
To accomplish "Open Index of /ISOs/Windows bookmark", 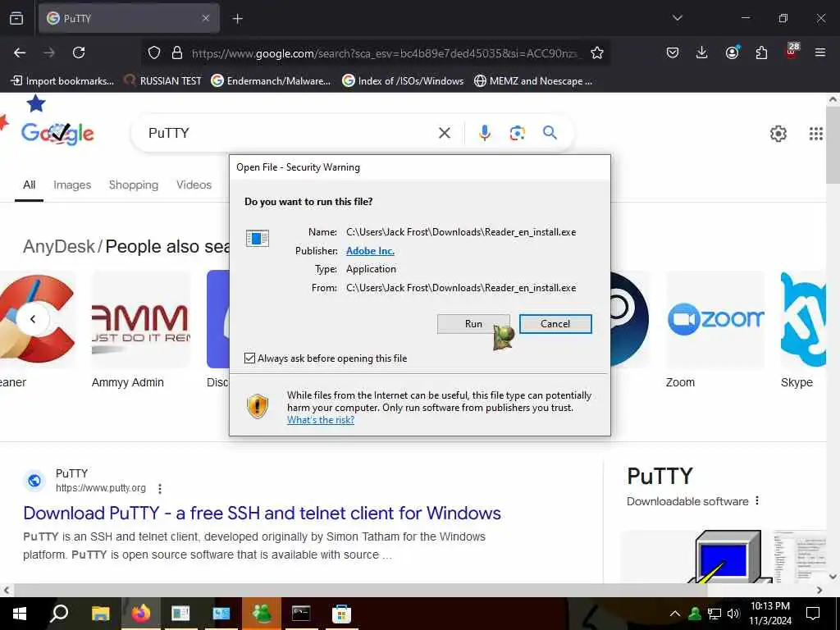I will pos(402,81).
